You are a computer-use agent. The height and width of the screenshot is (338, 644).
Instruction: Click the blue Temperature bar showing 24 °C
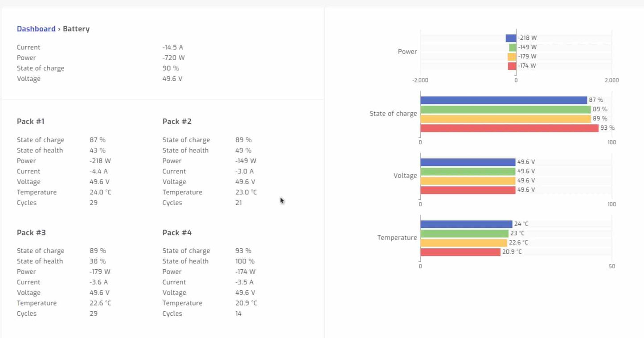[466, 224]
